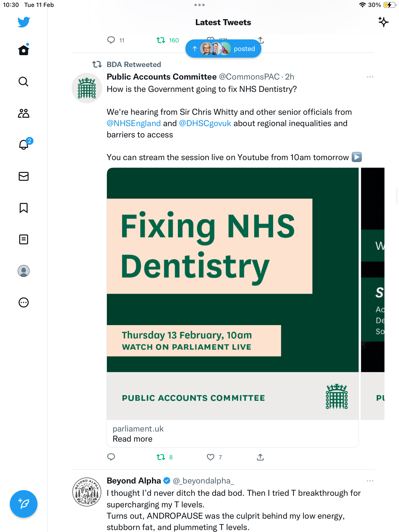Image resolution: width=399 pixels, height=532 pixels.
Task: Open the Search icon in sidebar
Action: (24, 82)
